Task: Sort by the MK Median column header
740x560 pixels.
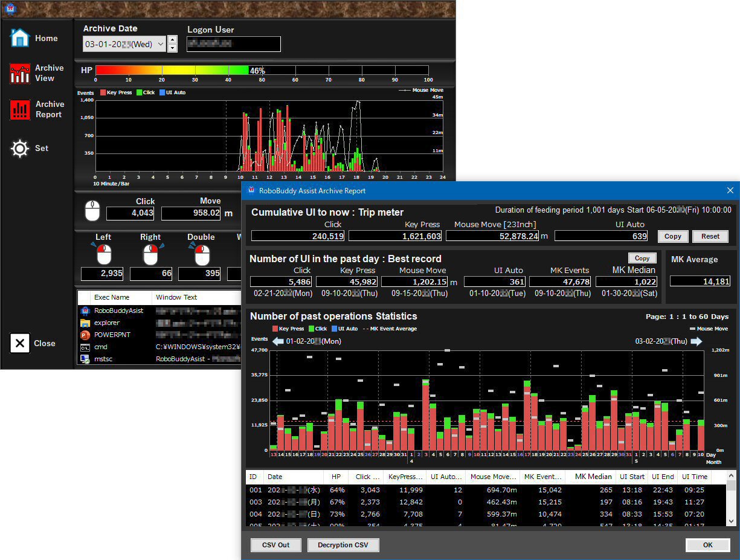Action: click(593, 477)
